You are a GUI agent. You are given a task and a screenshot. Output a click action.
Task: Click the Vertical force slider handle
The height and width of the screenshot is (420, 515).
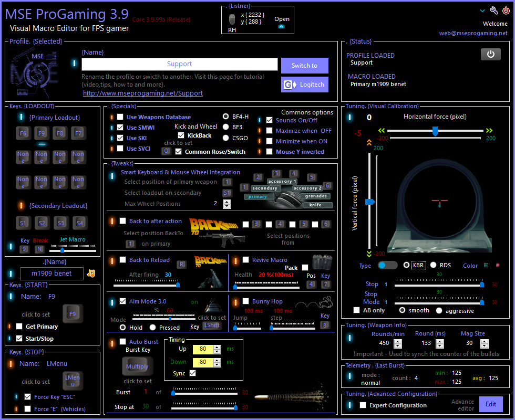tap(370, 202)
